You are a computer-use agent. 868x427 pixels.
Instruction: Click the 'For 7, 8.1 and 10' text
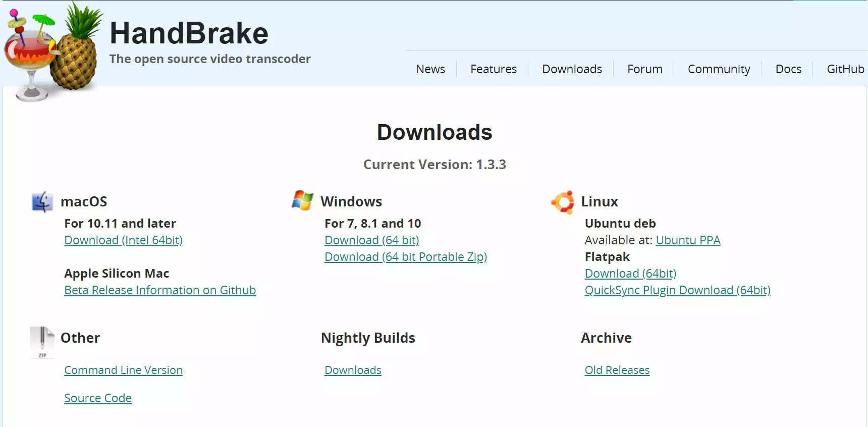pyautogui.click(x=372, y=224)
